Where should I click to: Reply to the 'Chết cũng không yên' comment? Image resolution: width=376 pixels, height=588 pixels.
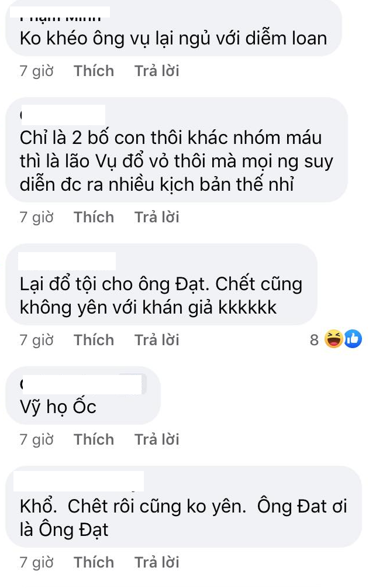coord(157,340)
